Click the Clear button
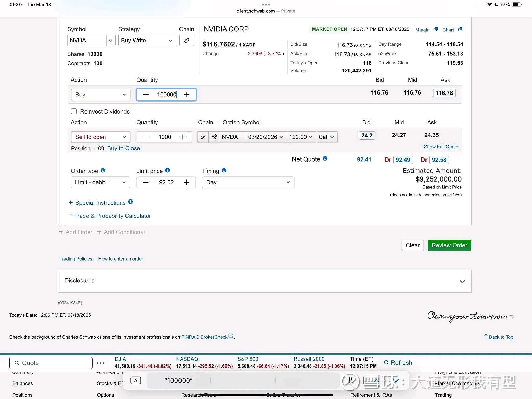 point(413,245)
